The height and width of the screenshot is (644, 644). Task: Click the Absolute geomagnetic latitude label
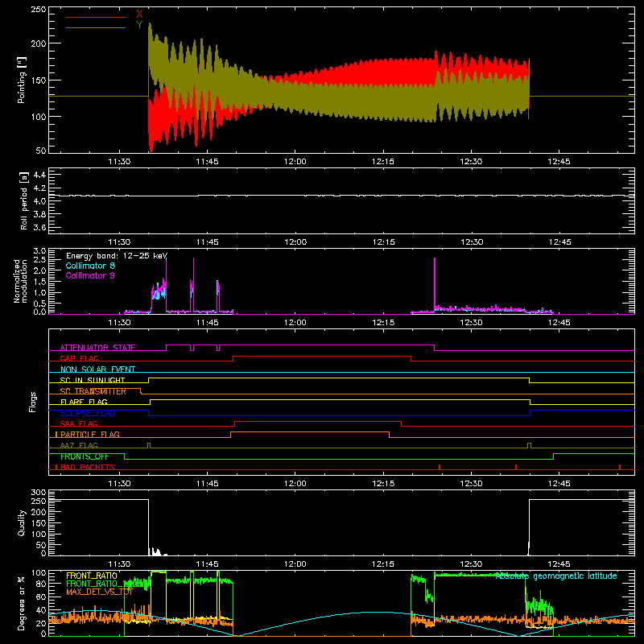(x=556, y=576)
